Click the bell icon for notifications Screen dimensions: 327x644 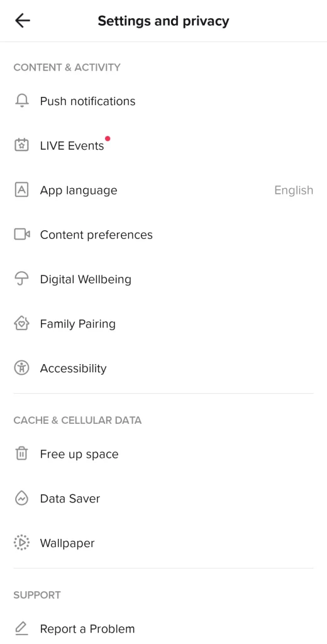tap(21, 101)
